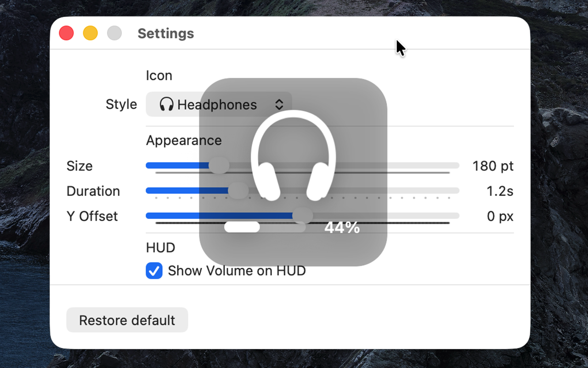
Task: Minimize the Settings window with yellow button
Action: (x=90, y=33)
